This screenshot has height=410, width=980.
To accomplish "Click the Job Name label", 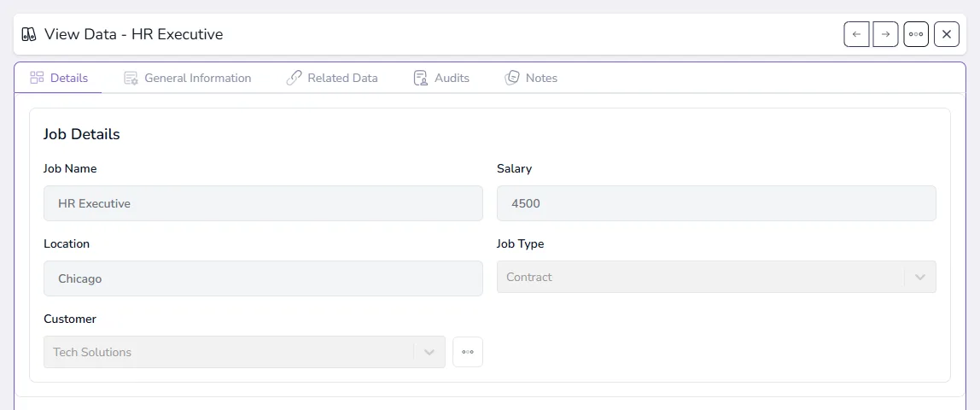I will 70,169.
